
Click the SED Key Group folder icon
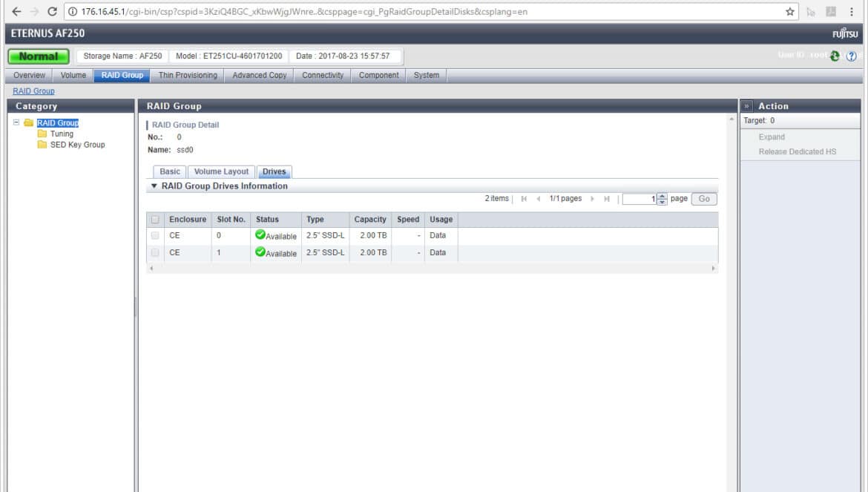42,145
